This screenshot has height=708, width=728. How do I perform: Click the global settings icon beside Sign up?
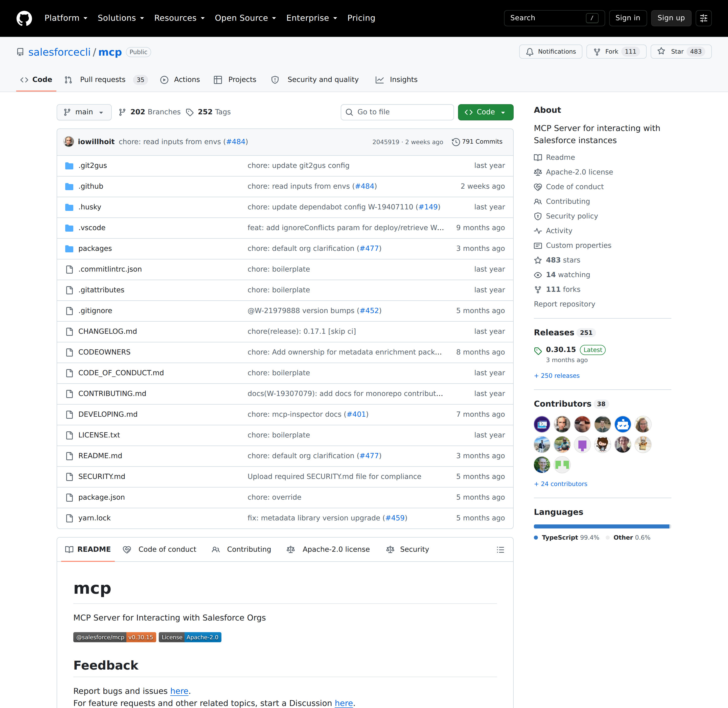tap(703, 18)
